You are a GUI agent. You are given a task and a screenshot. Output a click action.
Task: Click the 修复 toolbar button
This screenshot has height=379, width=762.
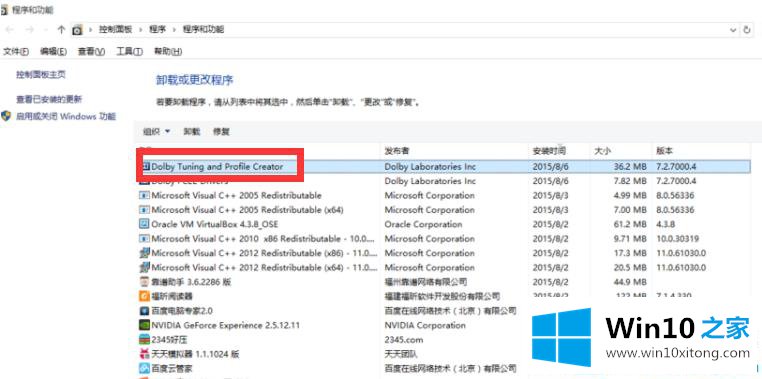(221, 131)
